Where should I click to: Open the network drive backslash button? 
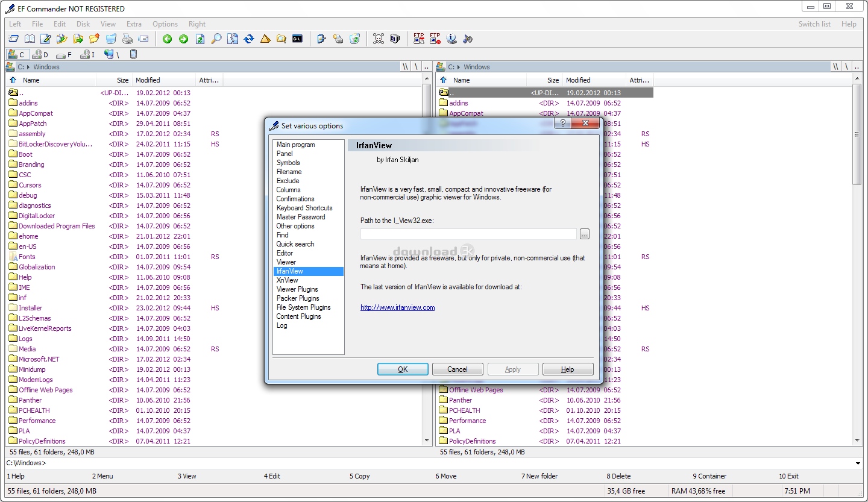(x=112, y=54)
